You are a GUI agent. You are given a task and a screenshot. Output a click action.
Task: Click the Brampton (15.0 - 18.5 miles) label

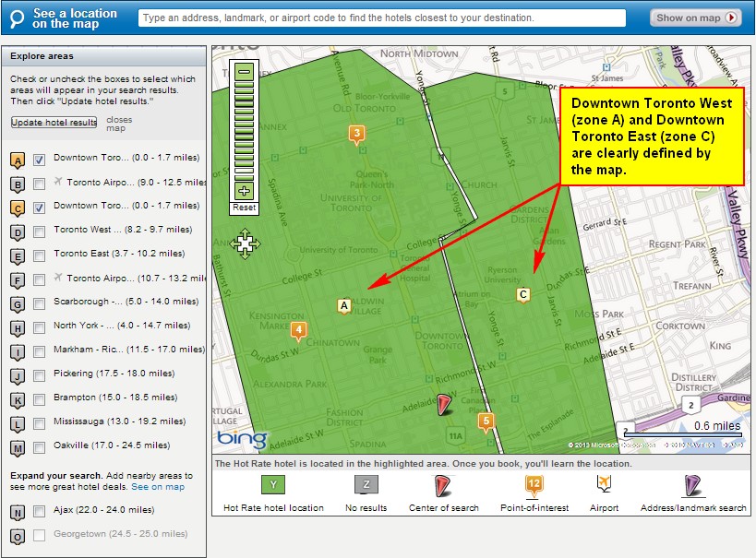tap(115, 398)
